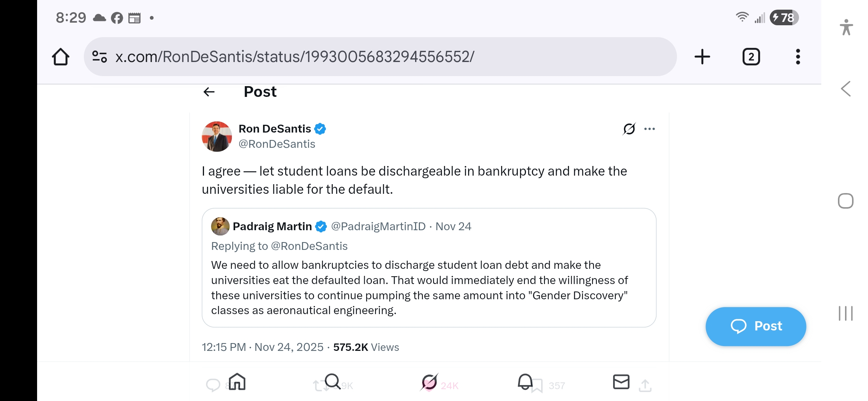Open a new browser tab
Screen dimensions: 868x401
coord(702,57)
